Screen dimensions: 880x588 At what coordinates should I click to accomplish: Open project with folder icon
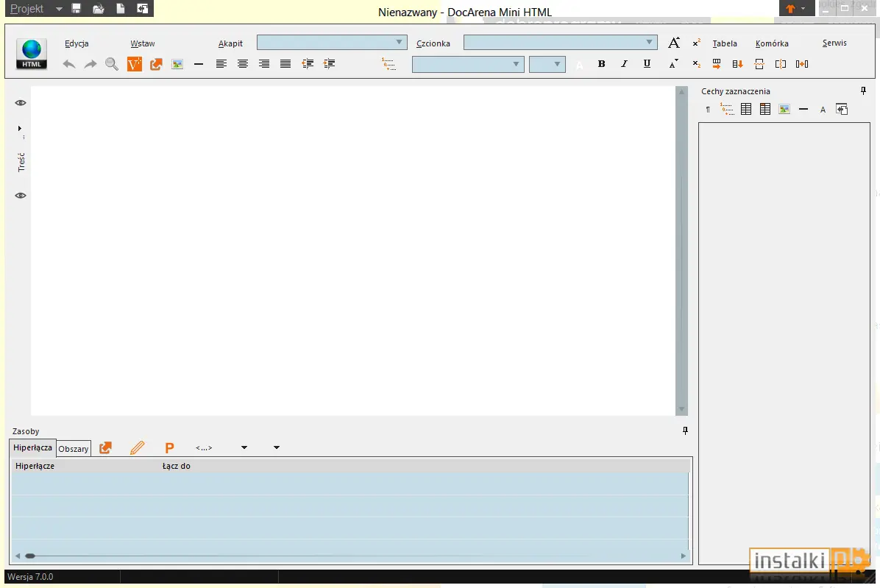tap(98, 8)
